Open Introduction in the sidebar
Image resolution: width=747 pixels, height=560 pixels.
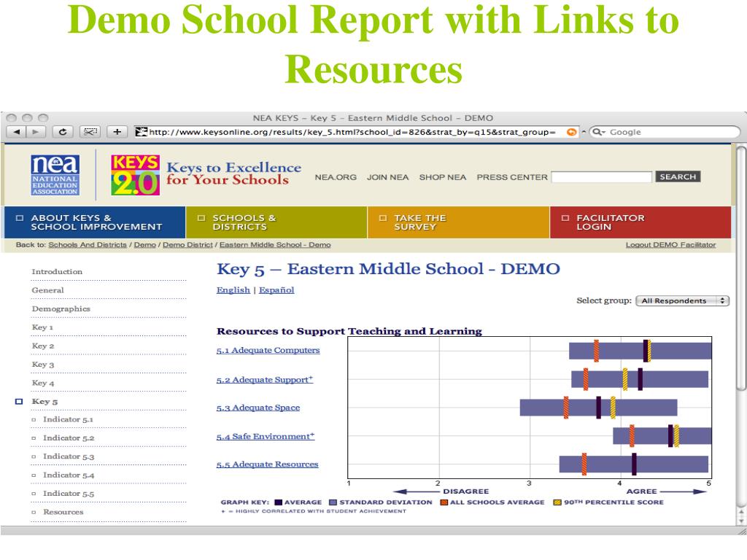pos(57,271)
